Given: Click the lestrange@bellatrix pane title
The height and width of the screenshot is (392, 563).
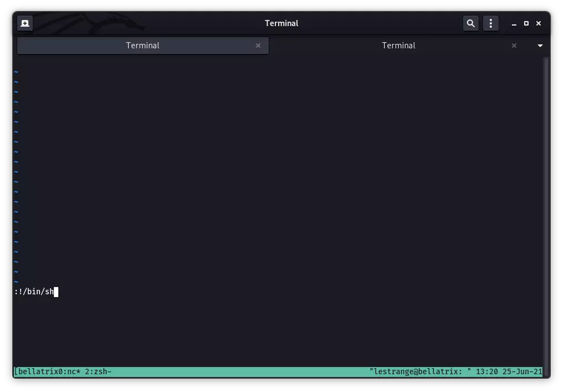Looking at the screenshot, I should 420,371.
